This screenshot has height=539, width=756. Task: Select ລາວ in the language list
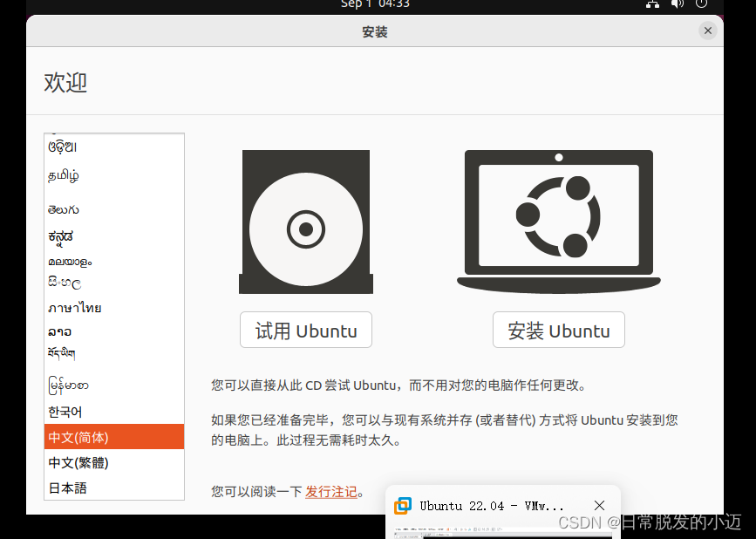coord(114,331)
